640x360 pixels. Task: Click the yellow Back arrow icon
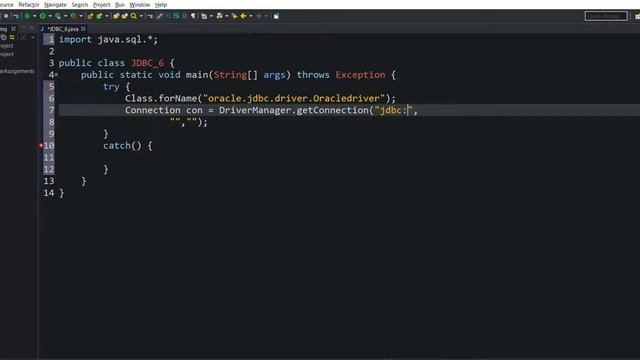coord(243,16)
